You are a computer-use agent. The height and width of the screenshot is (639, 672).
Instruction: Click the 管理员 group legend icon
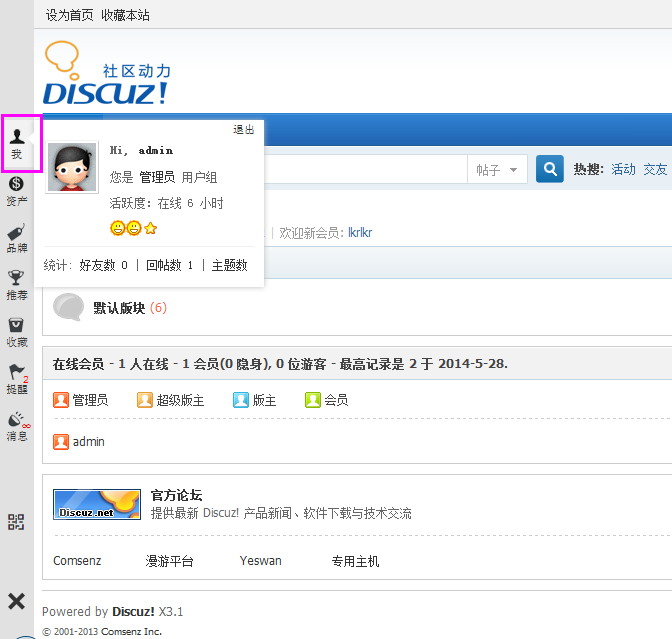[x=61, y=400]
